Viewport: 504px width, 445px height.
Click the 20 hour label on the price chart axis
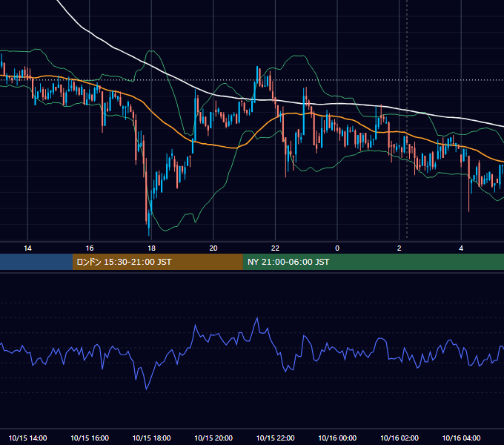[213, 248]
